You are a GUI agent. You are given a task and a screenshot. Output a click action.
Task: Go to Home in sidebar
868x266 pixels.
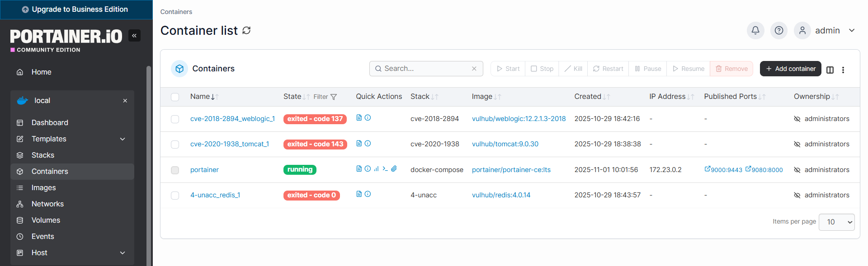[72, 72]
